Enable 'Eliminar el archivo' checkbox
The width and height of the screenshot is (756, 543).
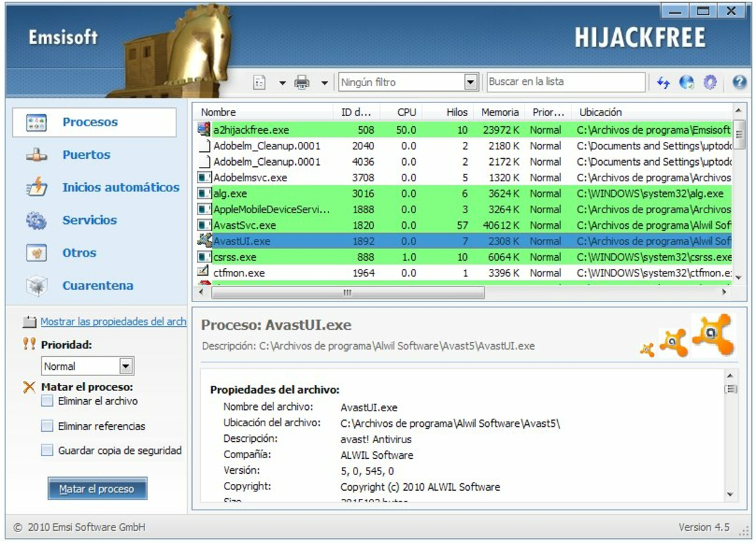point(48,400)
